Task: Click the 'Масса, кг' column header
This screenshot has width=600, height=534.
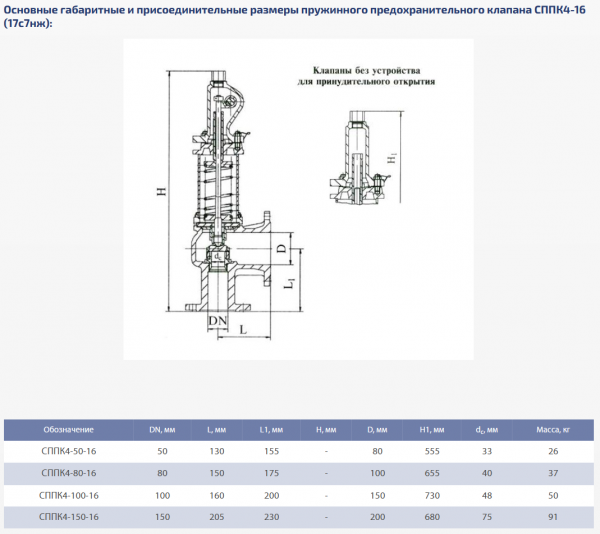Action: point(553,429)
